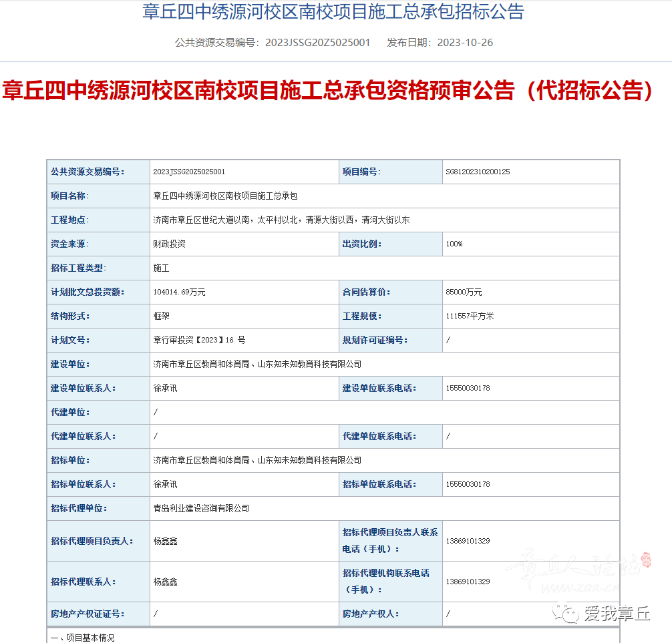This screenshot has height=643, width=672.
Task: Click the 招标代理机构联系电话（手机） label
Action: [x=385, y=582]
